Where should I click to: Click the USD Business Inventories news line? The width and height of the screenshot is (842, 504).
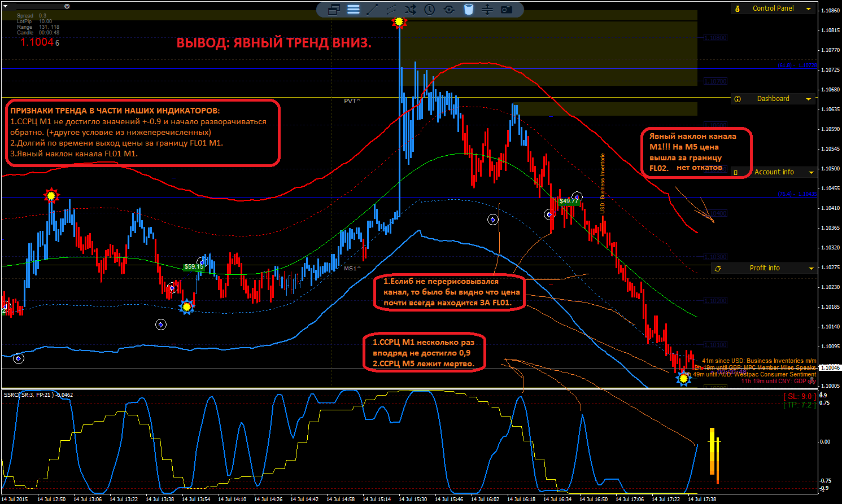tap(759, 361)
